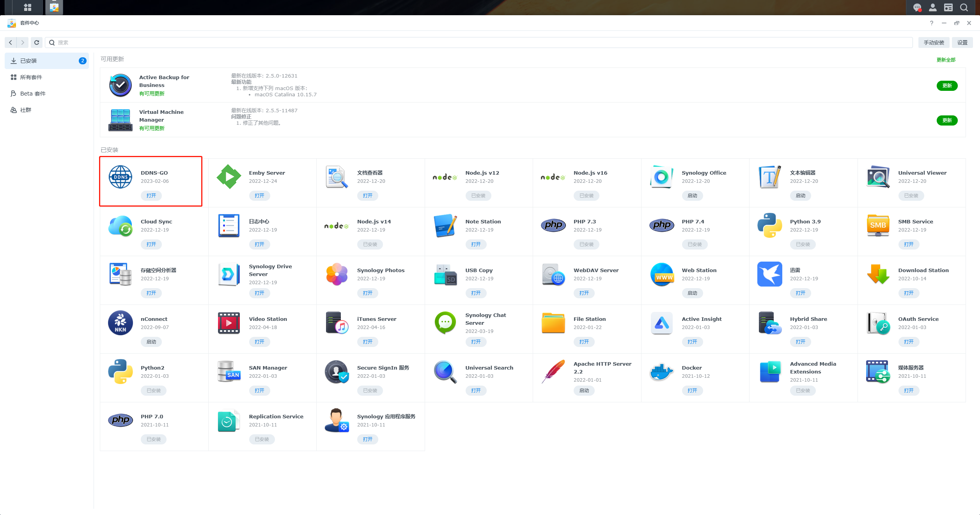Click the DDNS-GO package icon
This screenshot has height=515, width=980.
pyautogui.click(x=120, y=177)
